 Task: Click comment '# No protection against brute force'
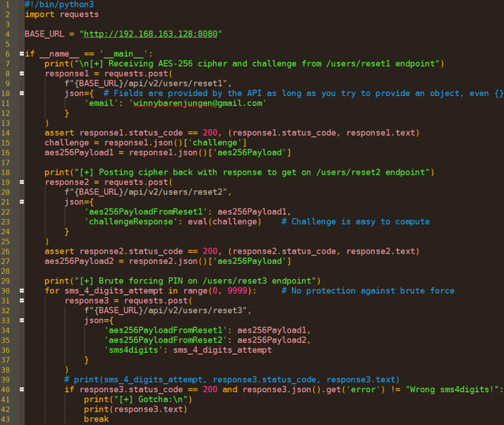pyautogui.click(x=368, y=291)
